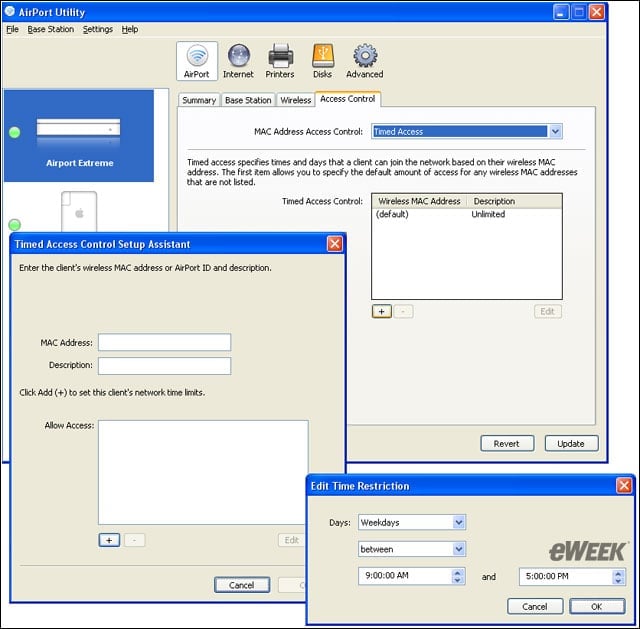Minimize the AirPort Utility window
The image size is (640, 629).
coord(561,12)
